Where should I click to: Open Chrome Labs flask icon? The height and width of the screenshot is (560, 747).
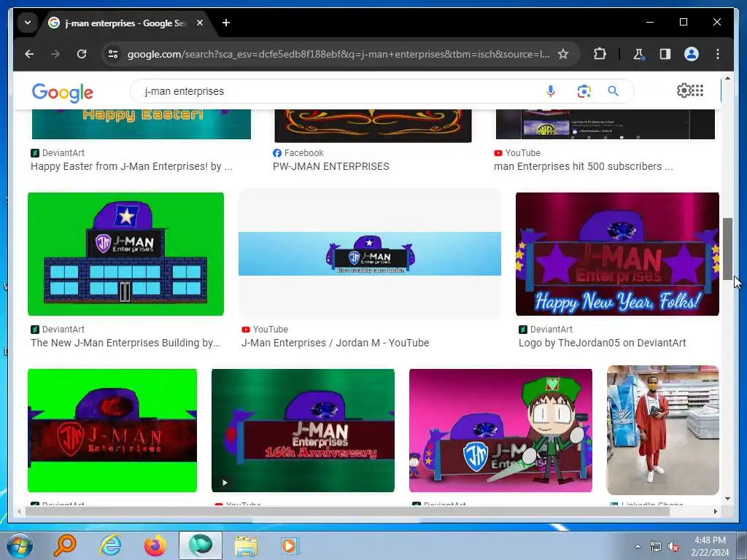point(639,54)
